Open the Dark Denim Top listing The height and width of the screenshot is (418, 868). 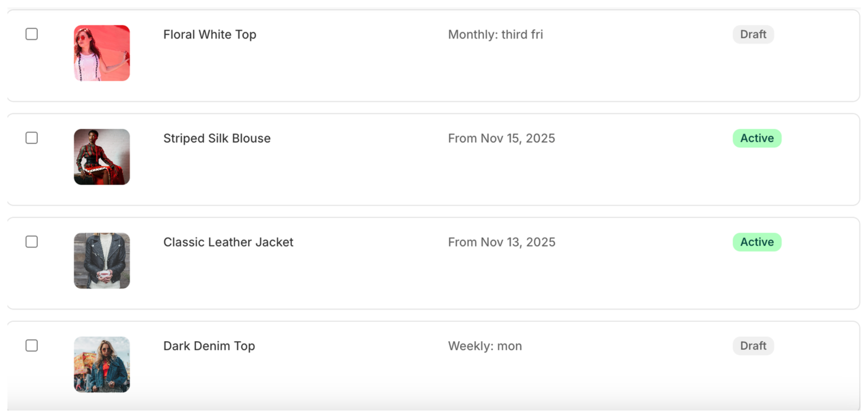point(209,345)
